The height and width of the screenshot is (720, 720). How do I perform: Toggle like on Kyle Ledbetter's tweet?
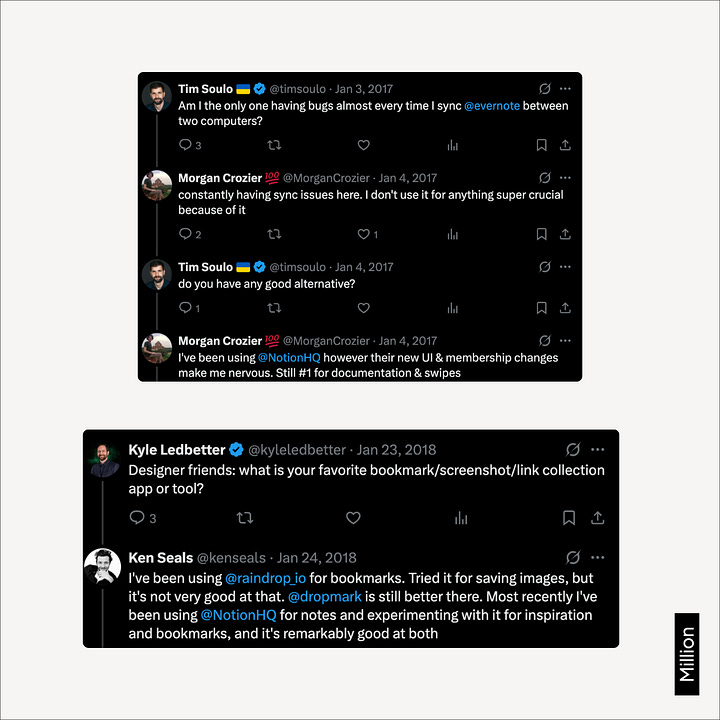click(x=353, y=518)
